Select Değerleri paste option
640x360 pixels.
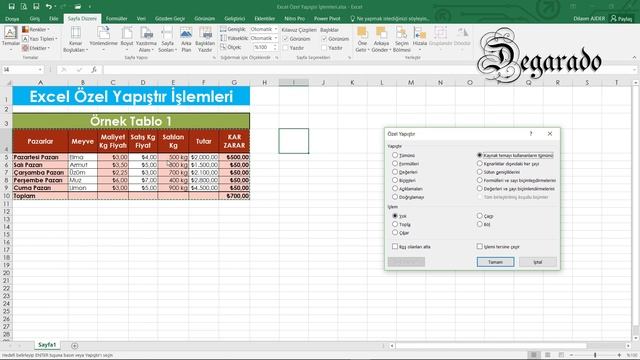[404, 172]
